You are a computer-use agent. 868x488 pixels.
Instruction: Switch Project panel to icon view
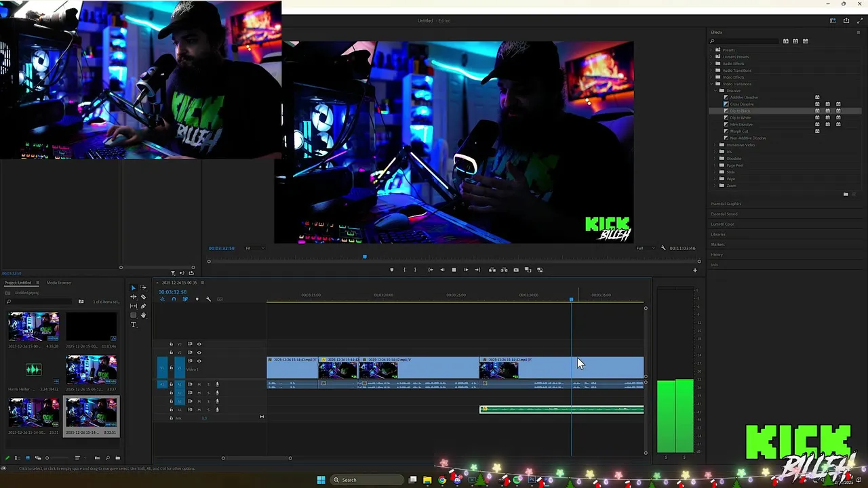click(x=28, y=458)
